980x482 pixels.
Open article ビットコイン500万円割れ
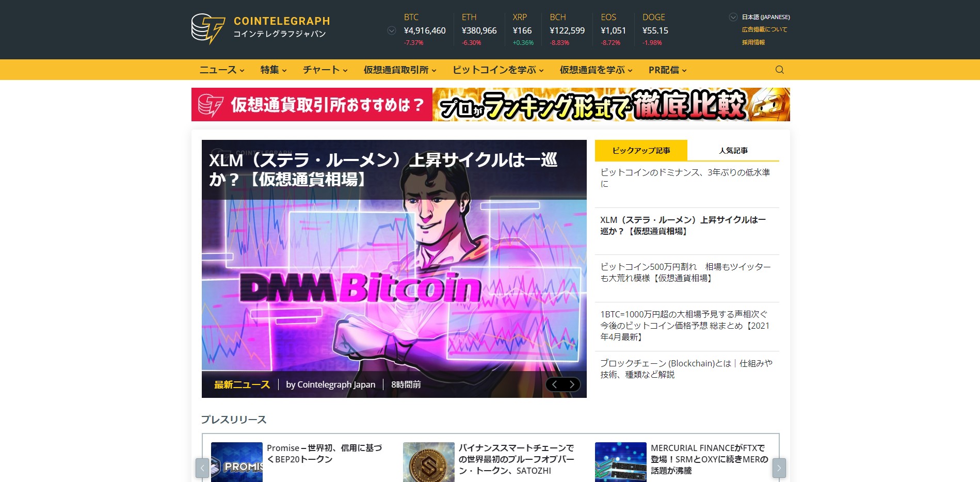(685, 272)
